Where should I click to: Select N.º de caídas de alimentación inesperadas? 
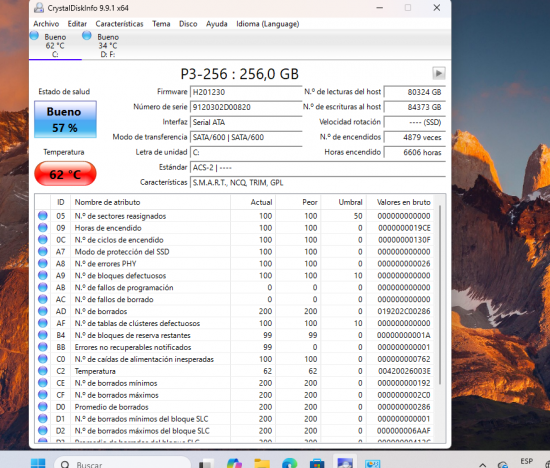pos(144,359)
